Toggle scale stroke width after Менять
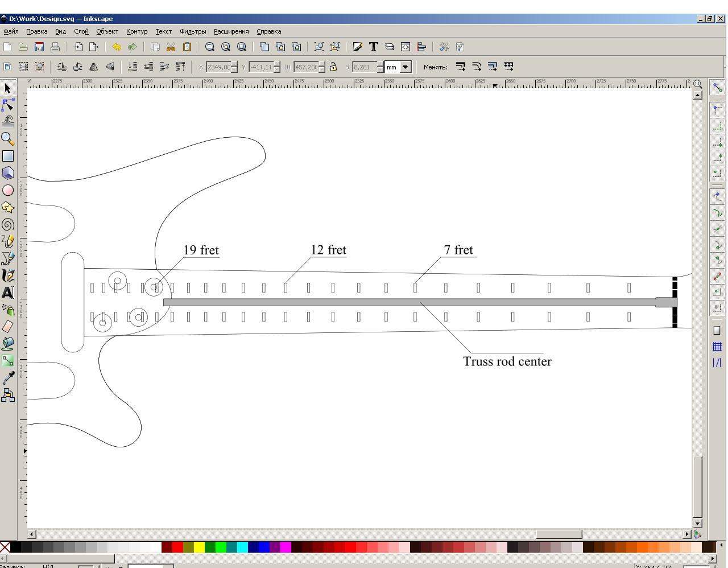Image resolution: width=728 pixels, height=568 pixels. (461, 67)
